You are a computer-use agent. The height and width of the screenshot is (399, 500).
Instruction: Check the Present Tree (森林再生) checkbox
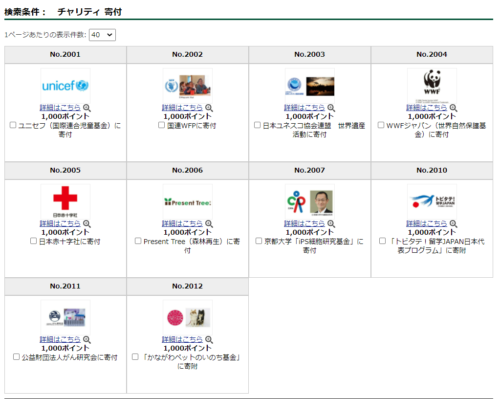coord(138,241)
